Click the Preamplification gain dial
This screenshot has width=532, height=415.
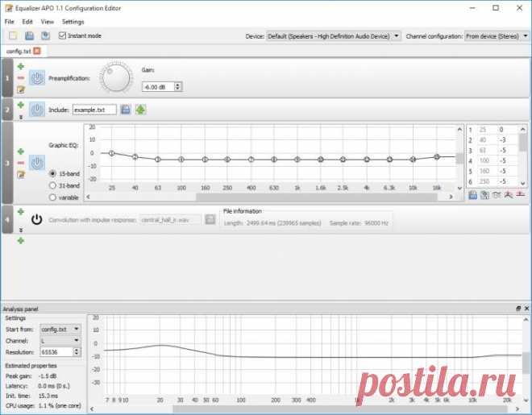point(116,77)
